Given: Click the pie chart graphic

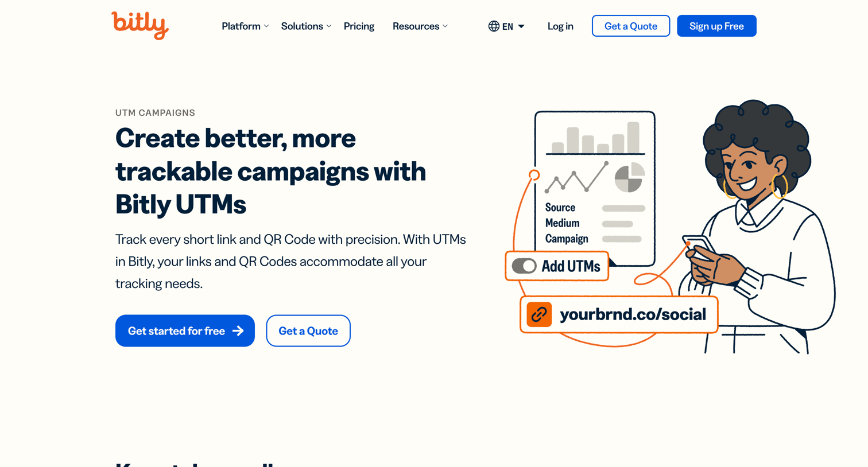Looking at the screenshot, I should click(630, 177).
